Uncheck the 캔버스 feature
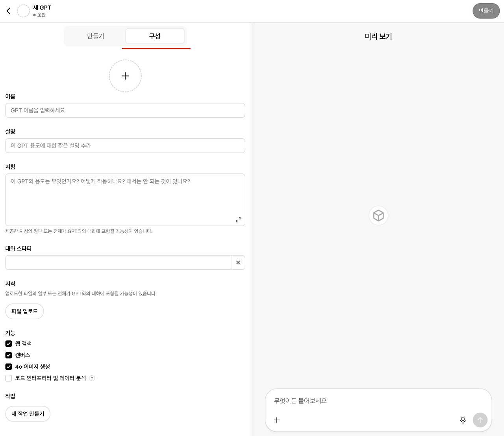Screen dimensions: 504x436 tap(8, 355)
